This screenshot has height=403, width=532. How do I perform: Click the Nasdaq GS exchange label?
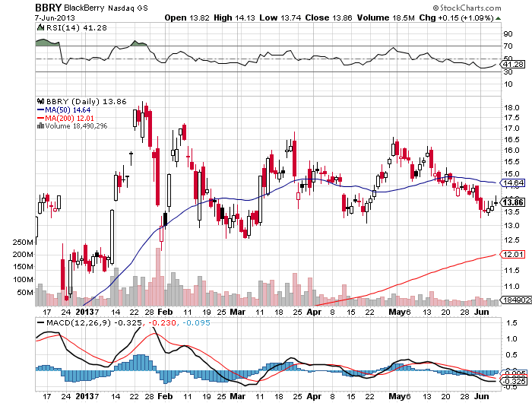click(x=128, y=8)
